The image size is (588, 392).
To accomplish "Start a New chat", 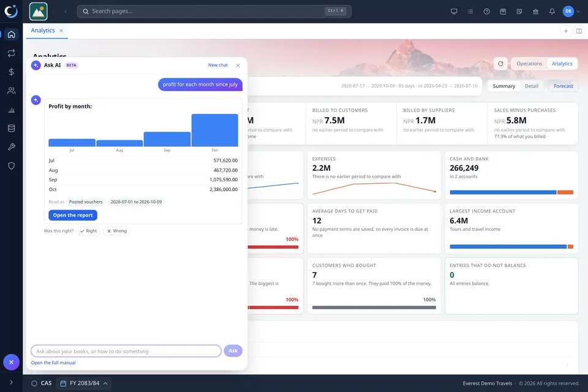I will (218, 66).
